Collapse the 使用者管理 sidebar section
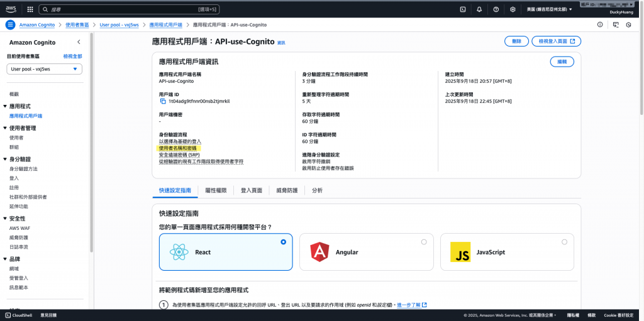The width and height of the screenshot is (644, 321). pos(5,128)
